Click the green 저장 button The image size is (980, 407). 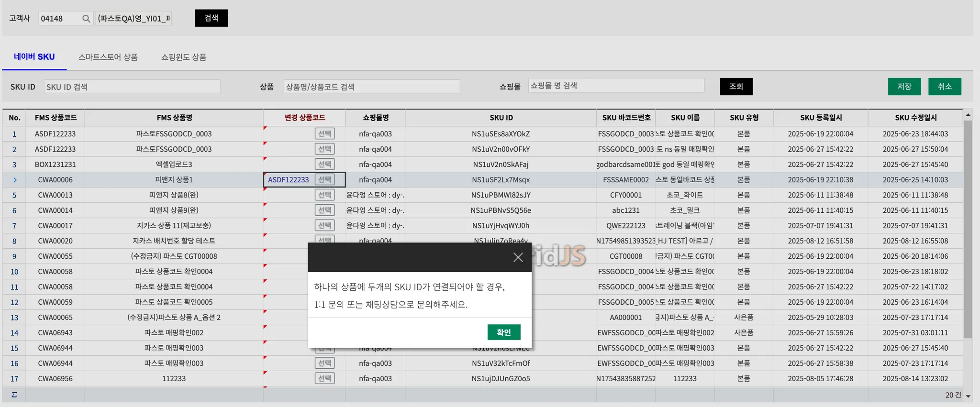[904, 87]
